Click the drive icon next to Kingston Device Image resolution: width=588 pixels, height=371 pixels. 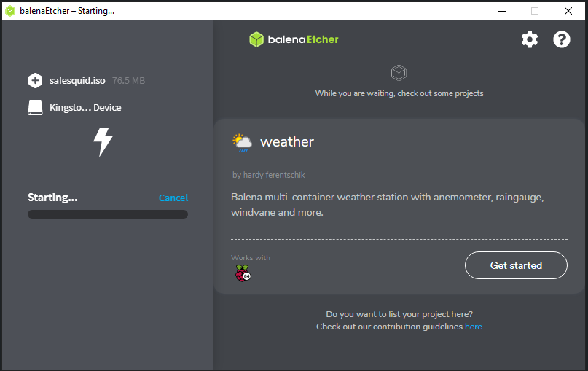(x=35, y=108)
